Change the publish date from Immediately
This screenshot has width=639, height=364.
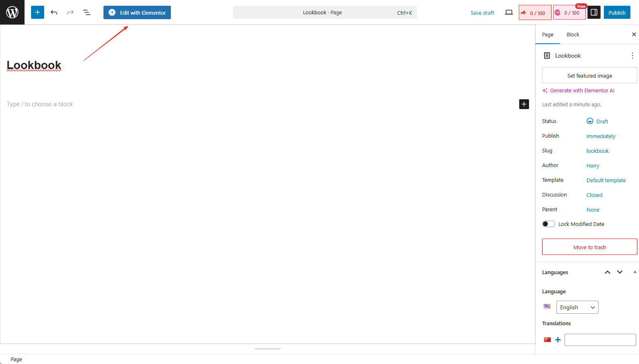[x=601, y=136]
